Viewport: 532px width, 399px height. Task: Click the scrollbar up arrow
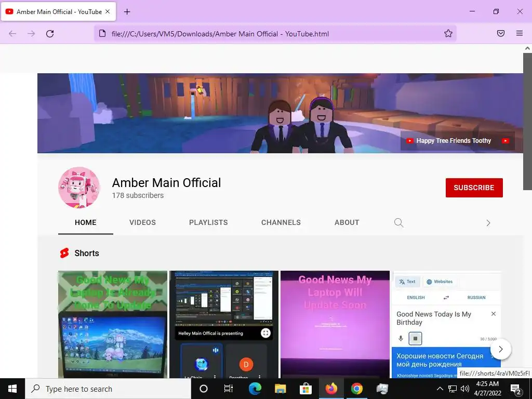(x=527, y=48)
